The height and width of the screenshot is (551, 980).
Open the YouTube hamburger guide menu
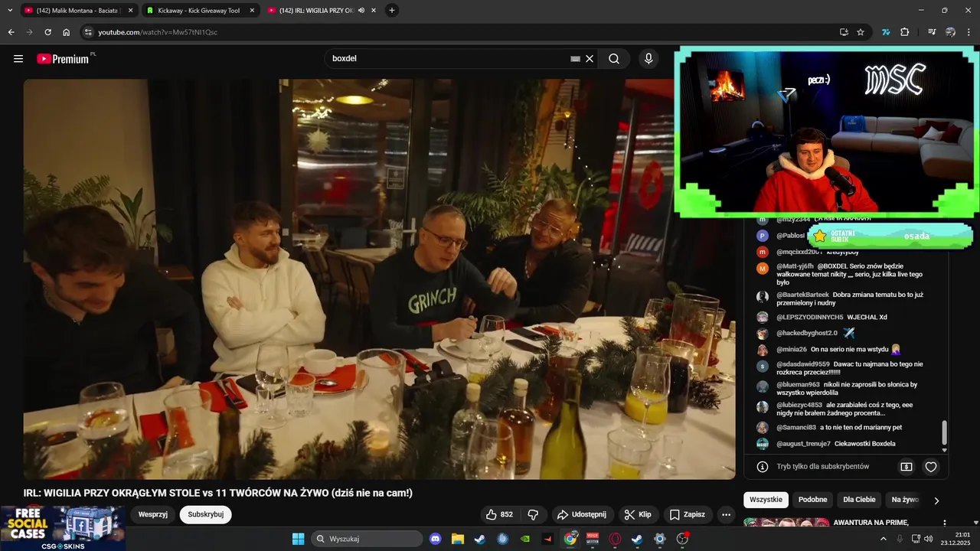point(18,59)
